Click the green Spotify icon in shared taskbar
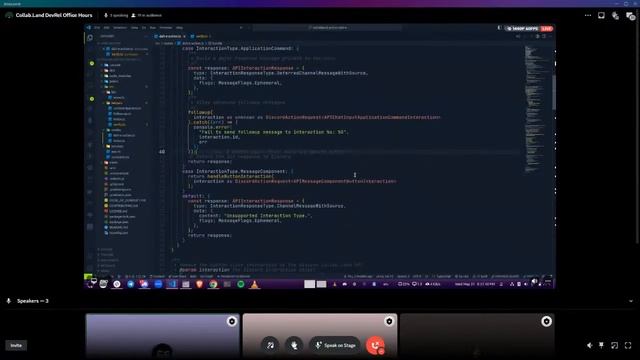The image size is (640, 360). (x=241, y=284)
